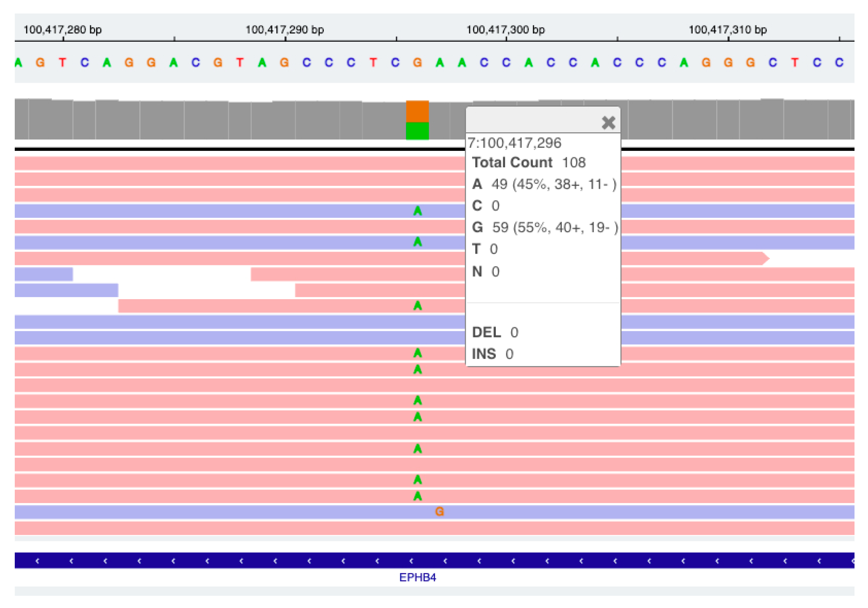The image size is (868, 608).
Task: Click the N 0 line in popup
Action: [486, 271]
